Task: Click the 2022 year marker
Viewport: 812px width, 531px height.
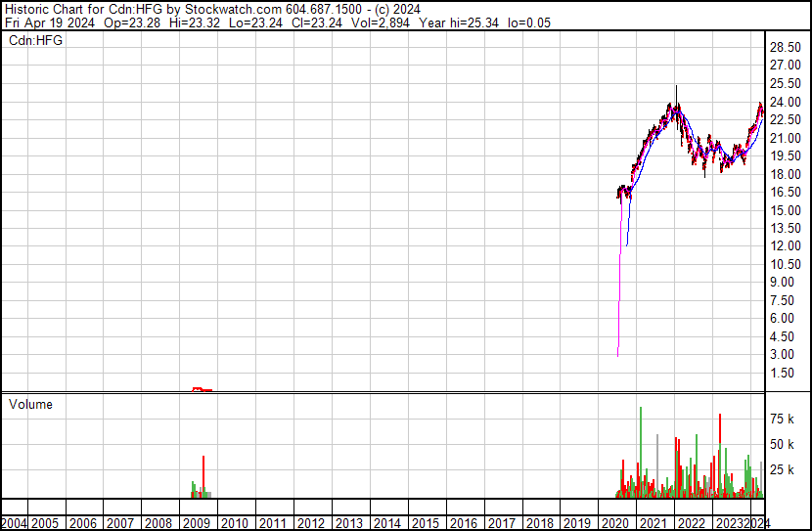Action: [x=690, y=523]
